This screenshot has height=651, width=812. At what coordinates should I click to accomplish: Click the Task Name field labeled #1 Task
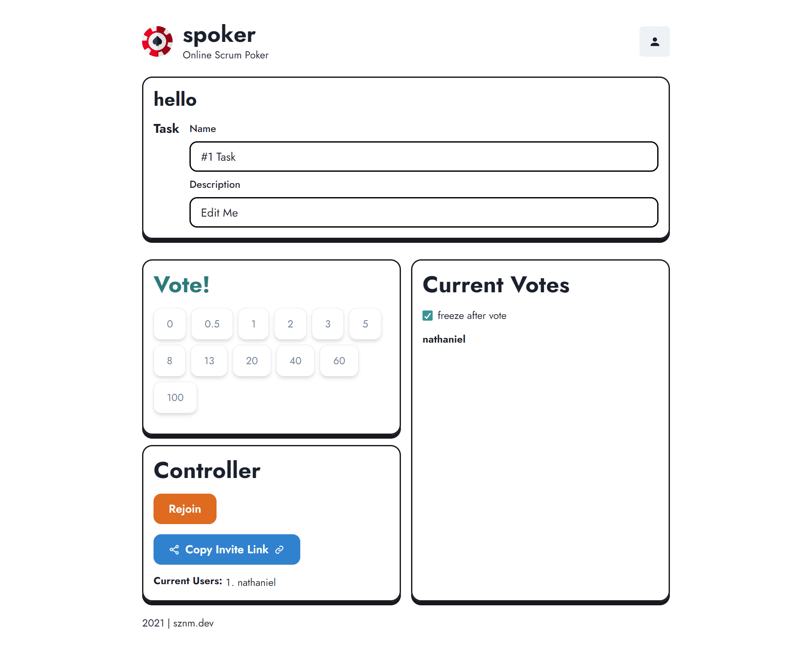(x=424, y=156)
